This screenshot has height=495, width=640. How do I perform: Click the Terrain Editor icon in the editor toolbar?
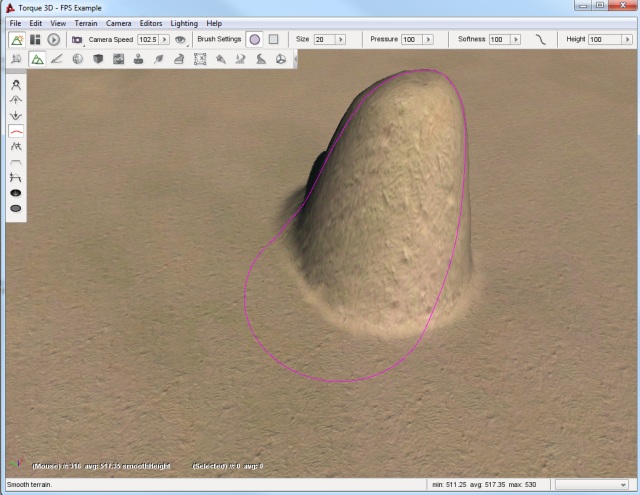click(37, 59)
